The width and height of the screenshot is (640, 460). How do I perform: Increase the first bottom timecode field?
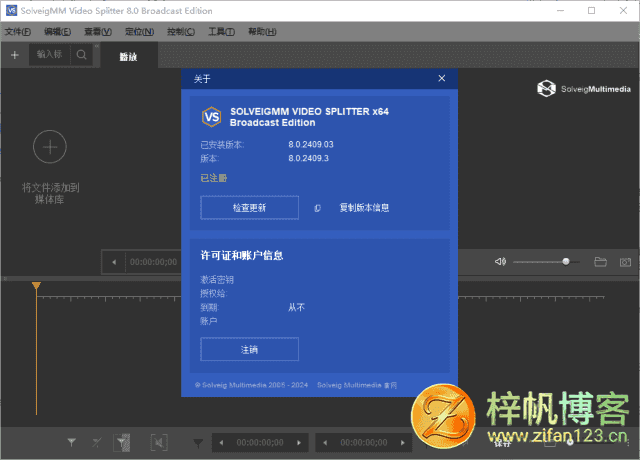299,443
